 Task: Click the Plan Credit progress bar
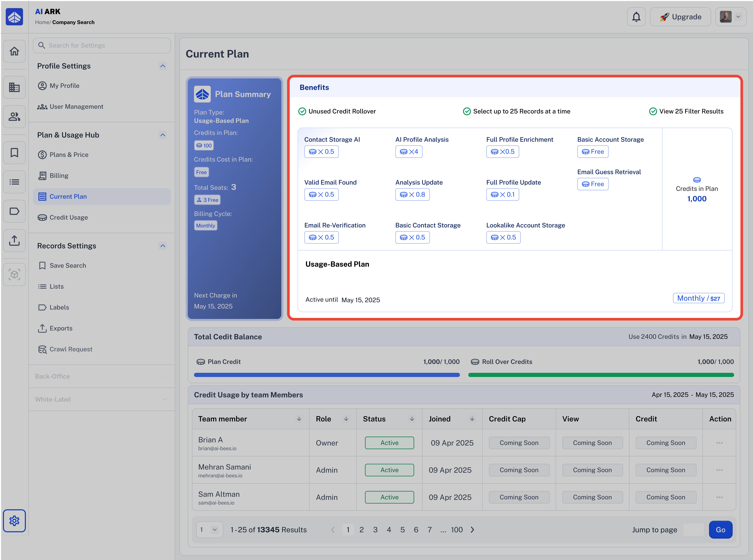click(x=327, y=375)
